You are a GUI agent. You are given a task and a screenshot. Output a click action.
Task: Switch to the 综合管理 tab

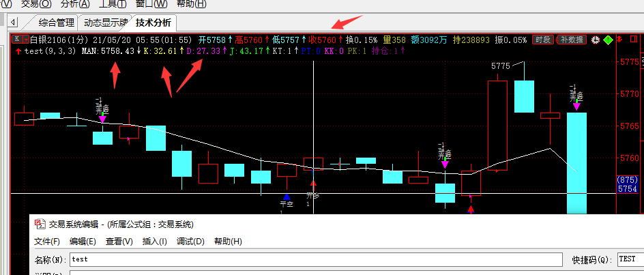coord(56,23)
